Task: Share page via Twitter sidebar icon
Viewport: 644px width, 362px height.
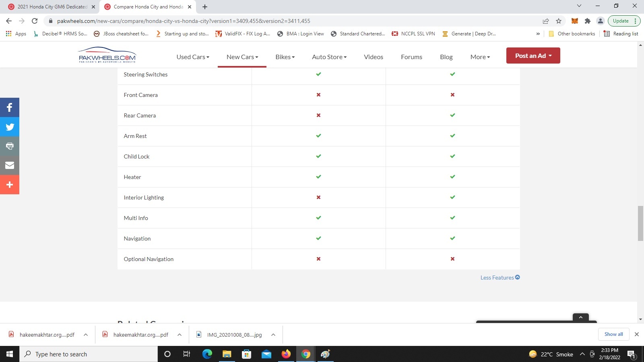Action: (x=10, y=127)
